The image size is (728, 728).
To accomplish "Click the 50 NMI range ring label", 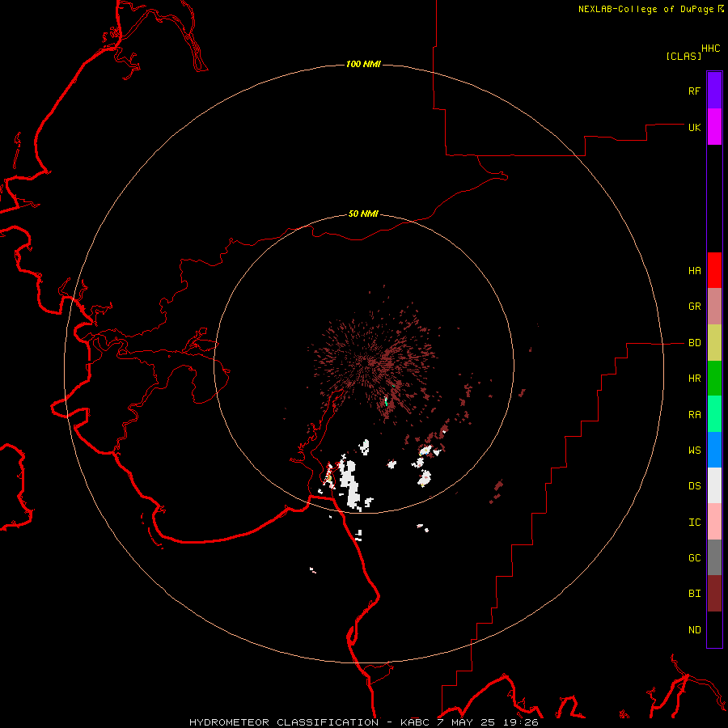I will point(363,214).
